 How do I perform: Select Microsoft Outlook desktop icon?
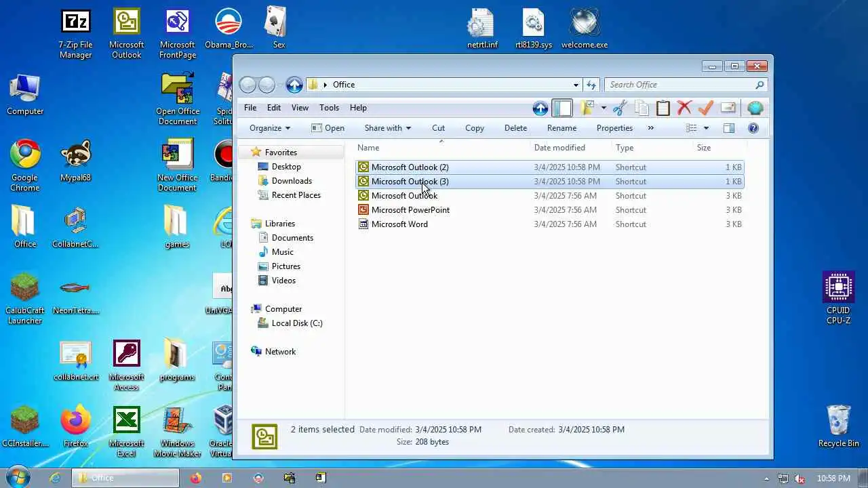tap(127, 34)
